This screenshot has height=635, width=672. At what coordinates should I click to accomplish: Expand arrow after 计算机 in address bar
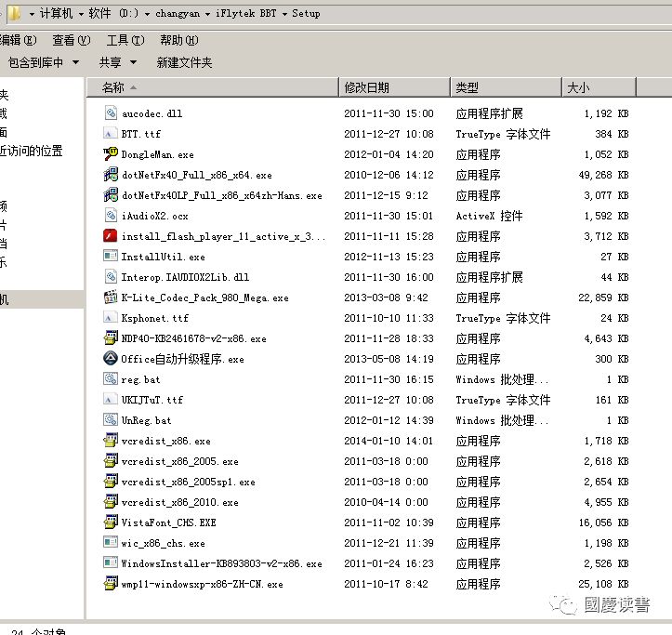(x=81, y=14)
